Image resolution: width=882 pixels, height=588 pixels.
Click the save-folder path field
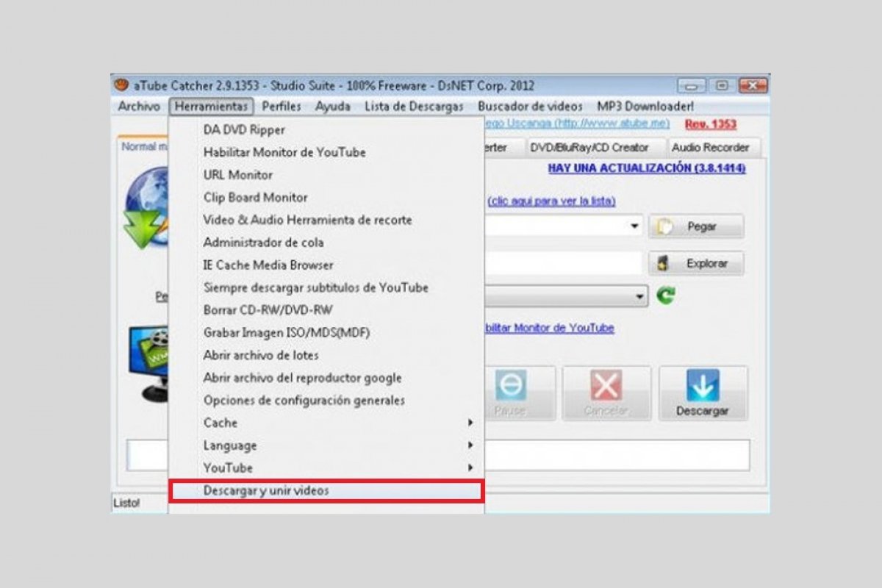563,263
